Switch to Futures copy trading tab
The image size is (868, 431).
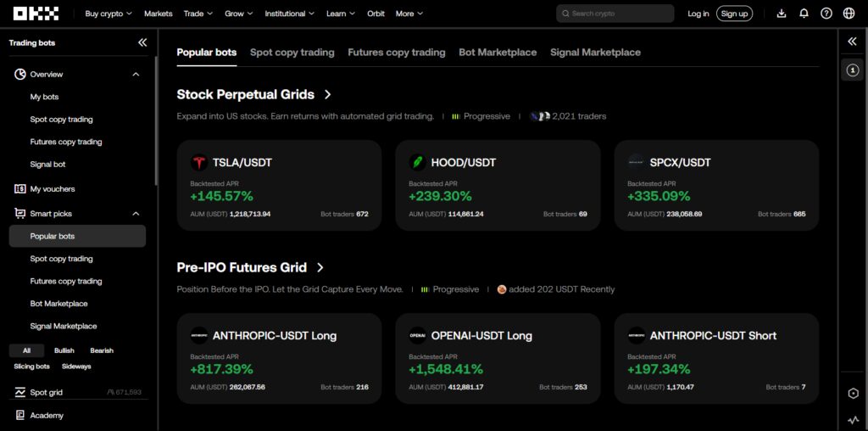click(x=397, y=53)
